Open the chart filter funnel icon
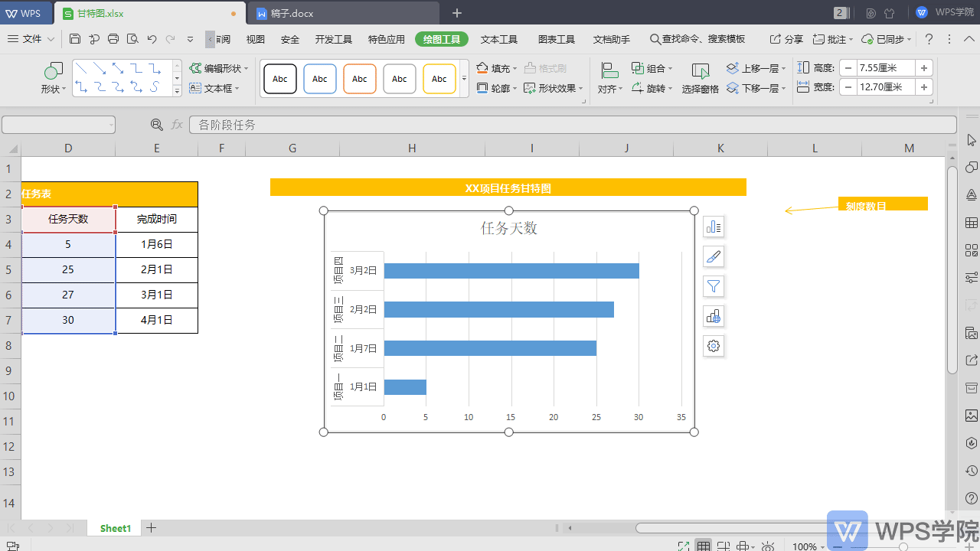Screen dimensions: 980x551 pyautogui.click(x=714, y=286)
